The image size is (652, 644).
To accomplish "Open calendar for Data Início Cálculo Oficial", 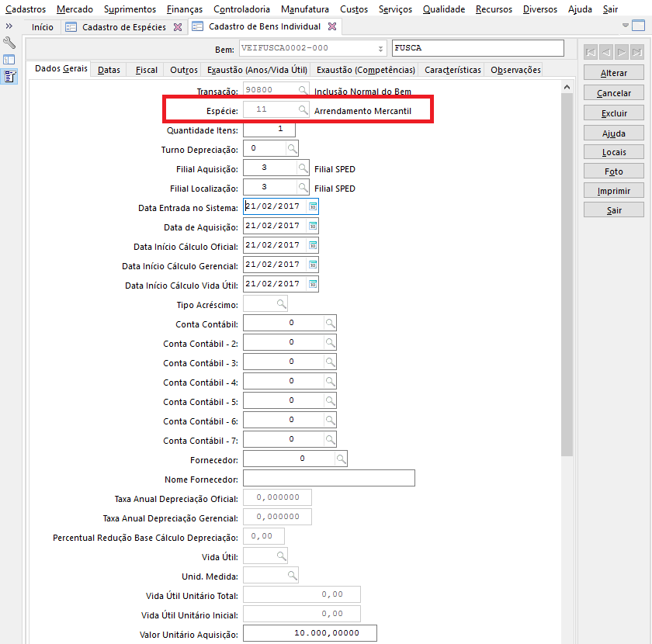I will 313,245.
